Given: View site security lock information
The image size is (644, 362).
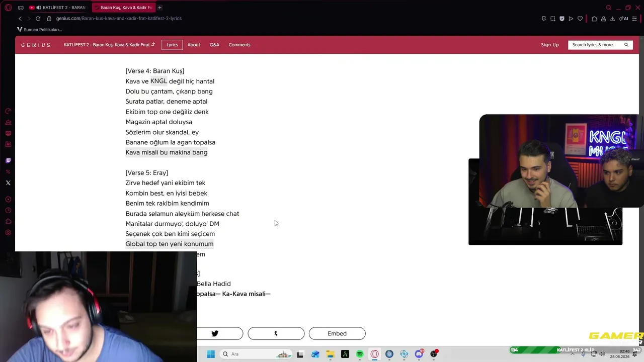Looking at the screenshot, I should [x=49, y=19].
